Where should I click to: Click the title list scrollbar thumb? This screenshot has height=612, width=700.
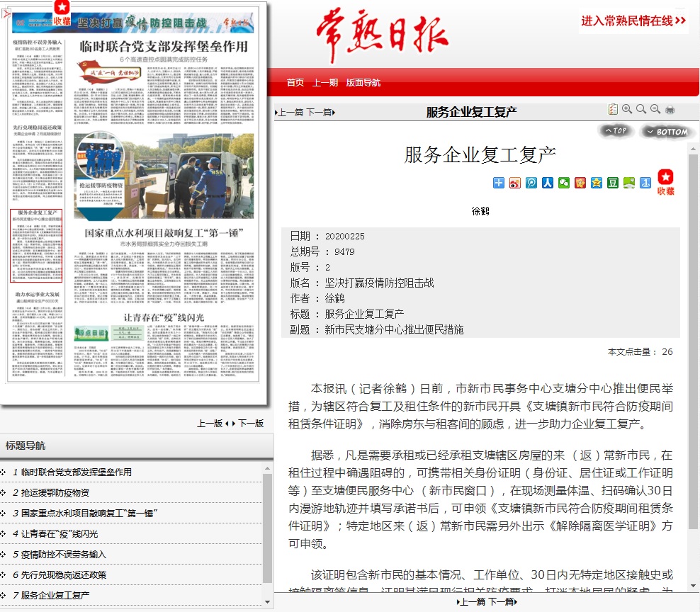267,528
